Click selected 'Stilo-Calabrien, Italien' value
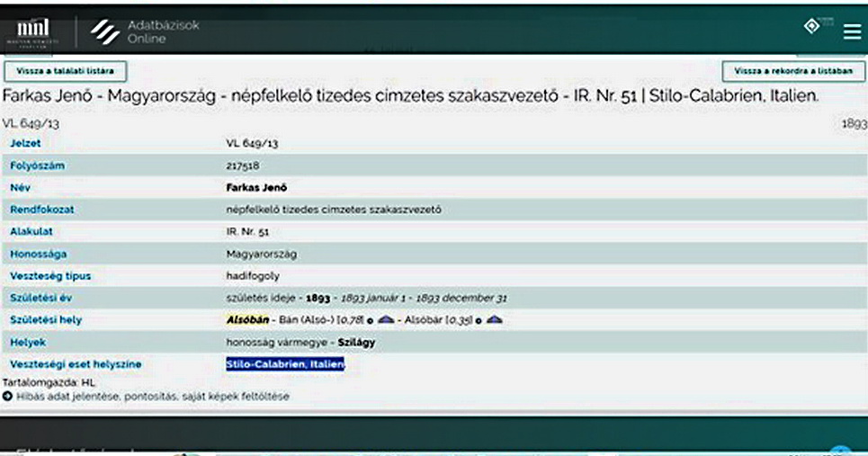 pos(285,364)
